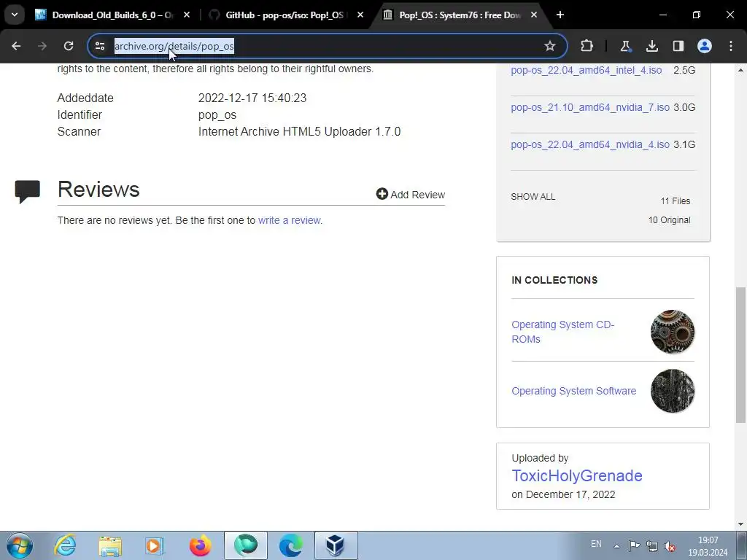Launch Firefox from taskbar
Image resolution: width=747 pixels, height=560 pixels.
pyautogui.click(x=200, y=545)
